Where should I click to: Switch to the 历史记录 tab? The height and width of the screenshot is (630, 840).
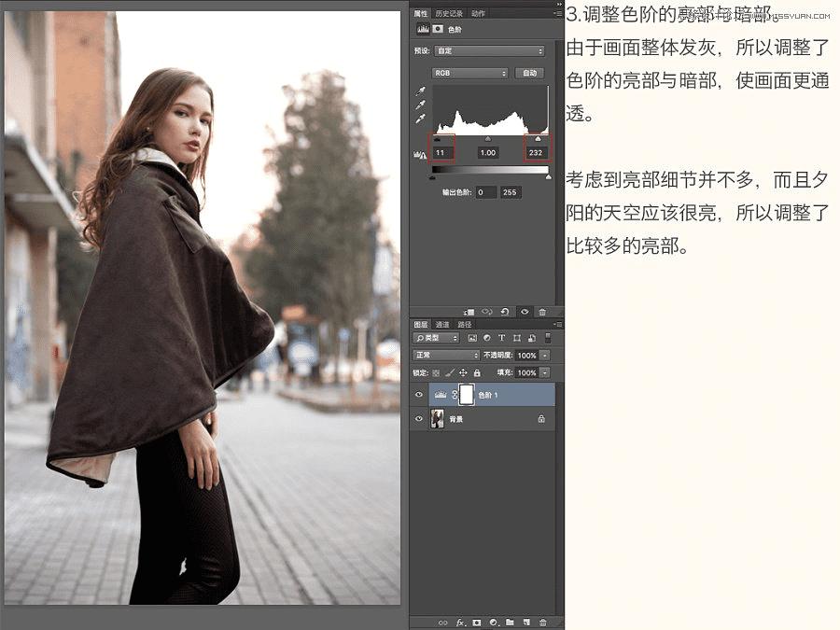[x=449, y=14]
